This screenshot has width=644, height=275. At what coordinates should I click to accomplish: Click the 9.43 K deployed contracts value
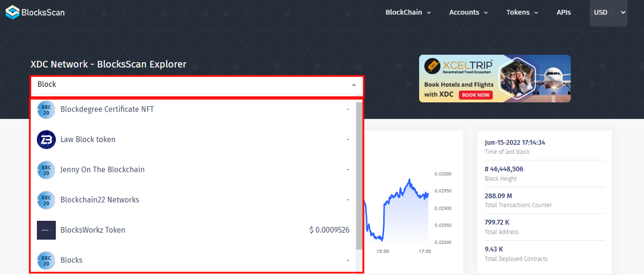click(x=494, y=249)
